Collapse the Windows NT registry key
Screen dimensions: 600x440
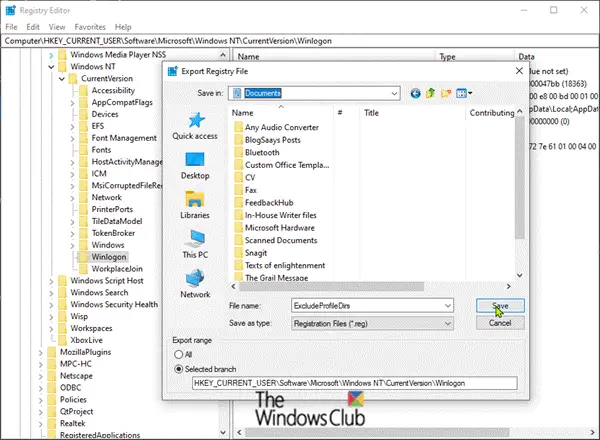click(x=51, y=67)
